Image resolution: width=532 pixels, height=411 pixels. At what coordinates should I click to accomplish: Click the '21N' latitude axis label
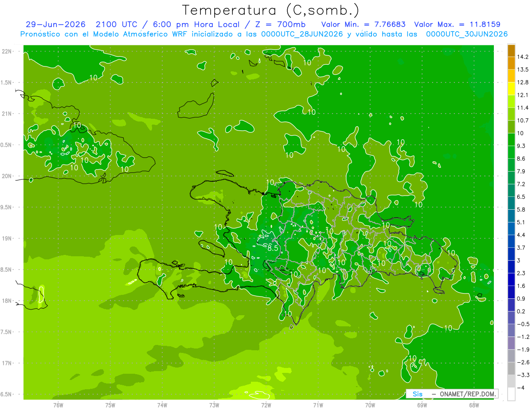tap(7, 114)
